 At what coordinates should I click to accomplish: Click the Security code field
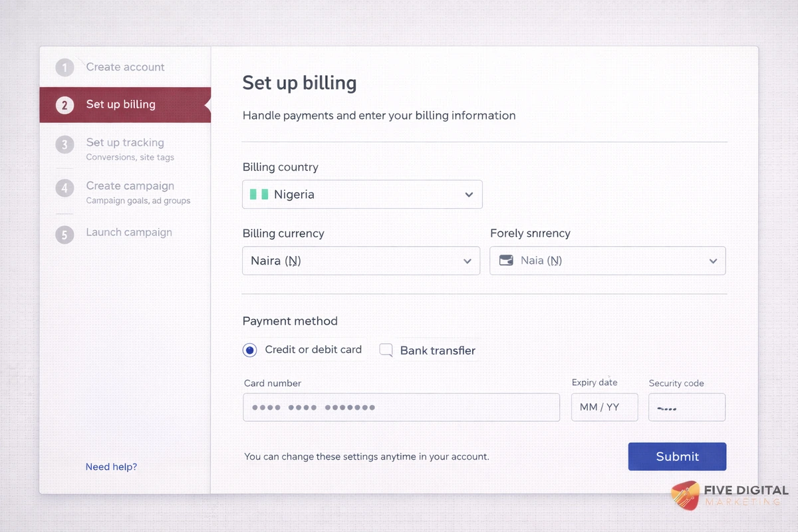point(686,407)
